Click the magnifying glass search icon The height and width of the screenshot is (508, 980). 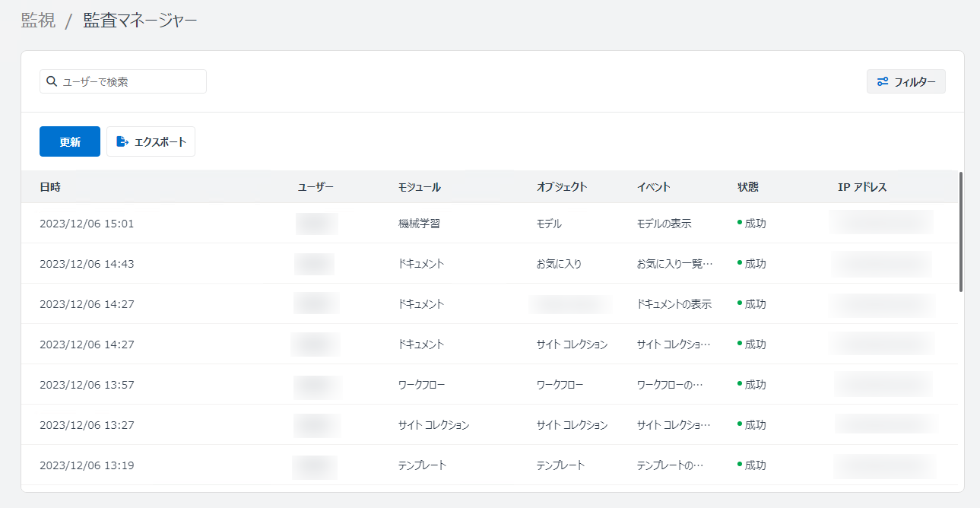pyautogui.click(x=50, y=81)
